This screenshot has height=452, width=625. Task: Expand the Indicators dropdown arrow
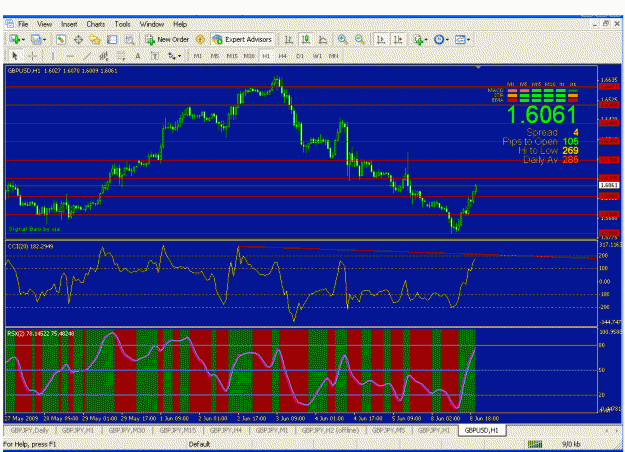[x=426, y=40]
